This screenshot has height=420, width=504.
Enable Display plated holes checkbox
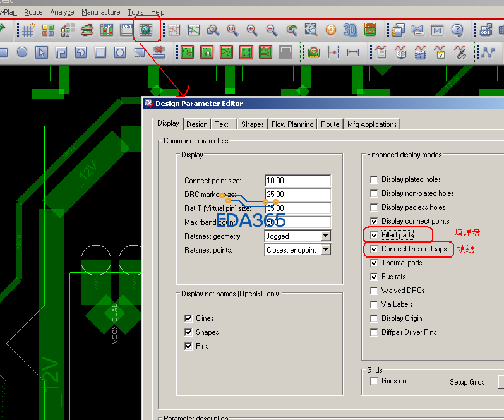coord(374,179)
